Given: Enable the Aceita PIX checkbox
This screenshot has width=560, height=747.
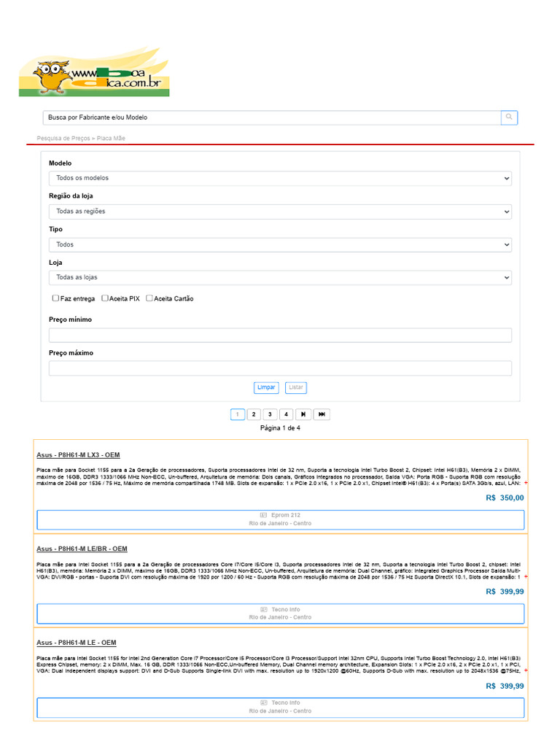Looking at the screenshot, I should pyautogui.click(x=105, y=298).
